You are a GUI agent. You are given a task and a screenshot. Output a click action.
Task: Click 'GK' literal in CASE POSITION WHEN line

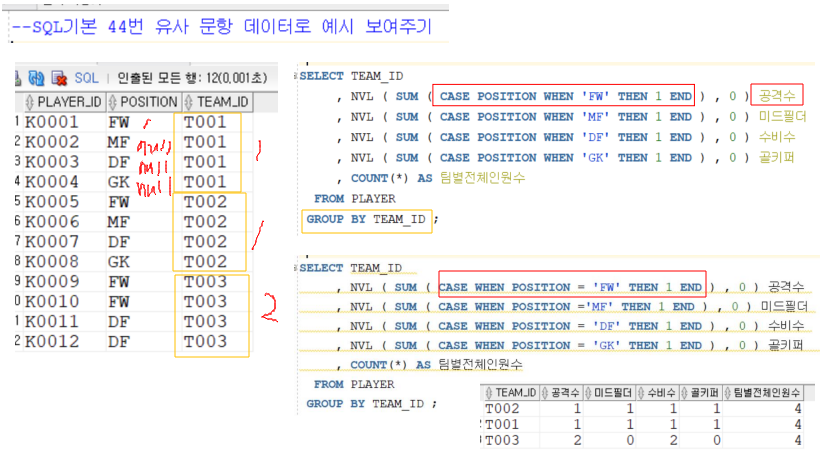tap(596, 158)
